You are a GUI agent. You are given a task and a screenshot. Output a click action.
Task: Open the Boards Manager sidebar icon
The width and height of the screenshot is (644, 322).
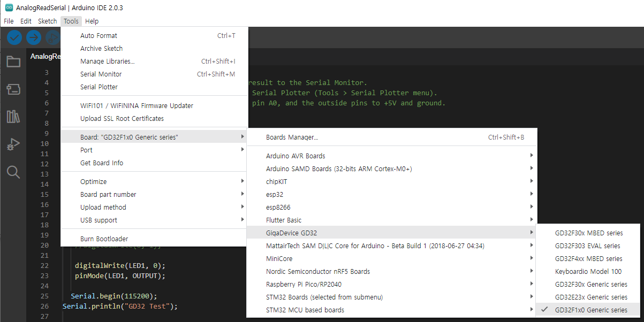click(x=13, y=89)
